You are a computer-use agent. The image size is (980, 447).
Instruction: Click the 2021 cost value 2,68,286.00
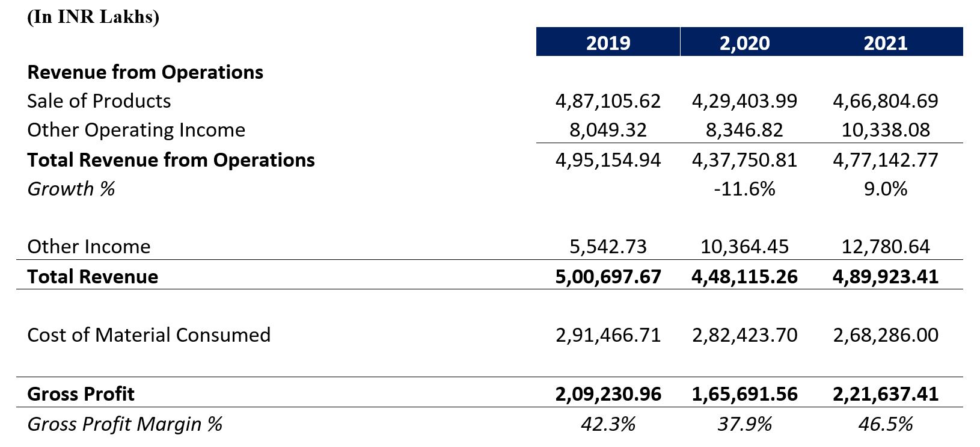(x=885, y=334)
